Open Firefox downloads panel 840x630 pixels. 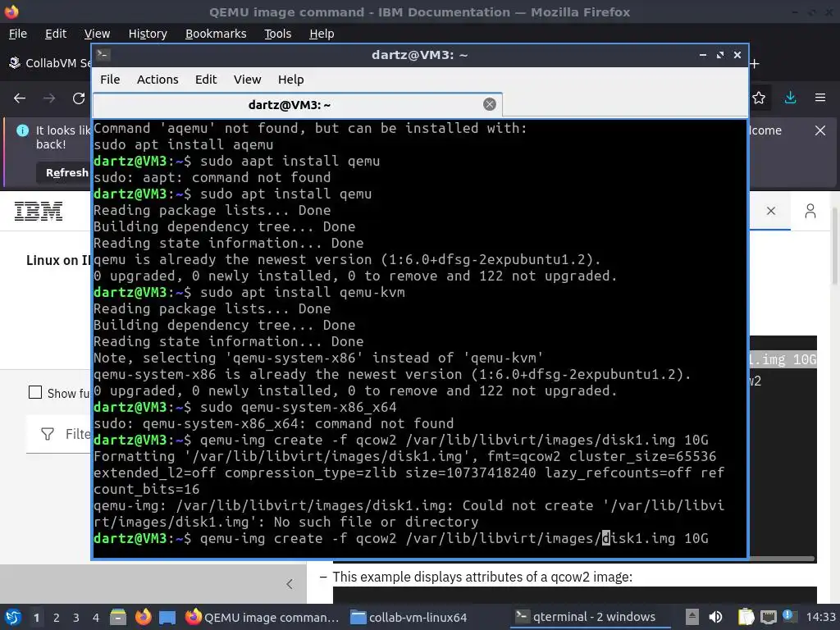coord(790,98)
